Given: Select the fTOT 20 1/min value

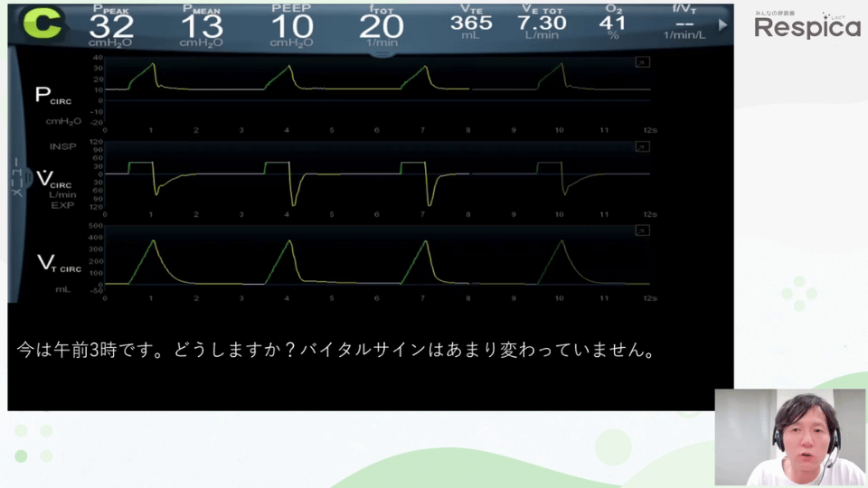Looking at the screenshot, I should (382, 25).
